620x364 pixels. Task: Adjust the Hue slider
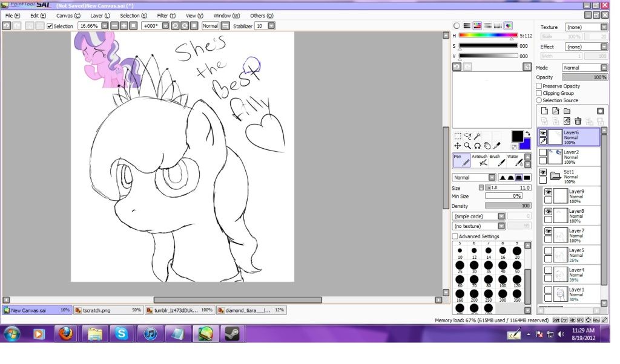pos(488,36)
